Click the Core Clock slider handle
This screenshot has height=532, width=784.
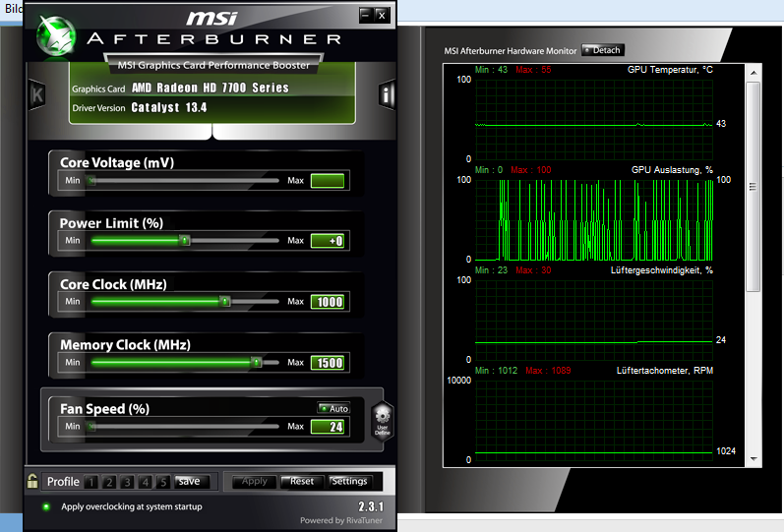pyautogui.click(x=225, y=302)
